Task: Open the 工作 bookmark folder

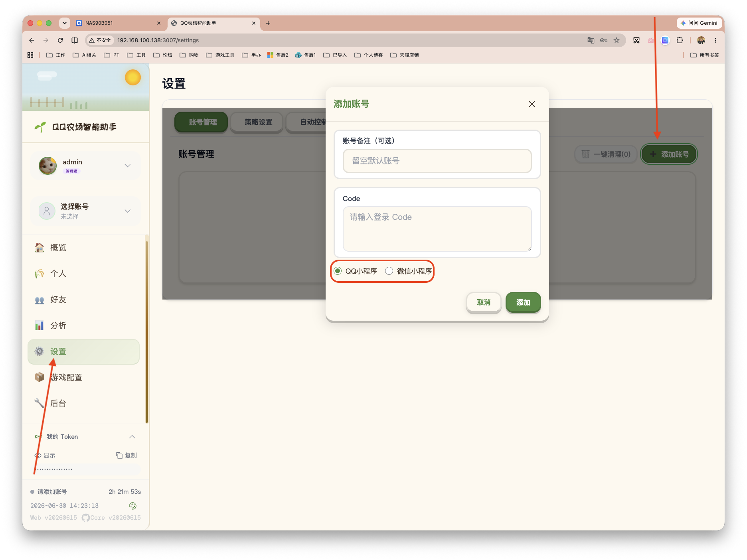Action: point(56,55)
